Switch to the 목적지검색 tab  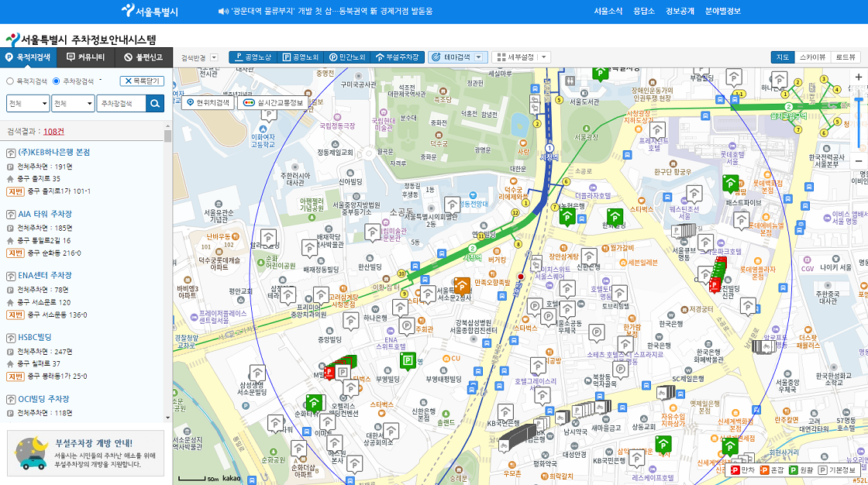[29, 57]
